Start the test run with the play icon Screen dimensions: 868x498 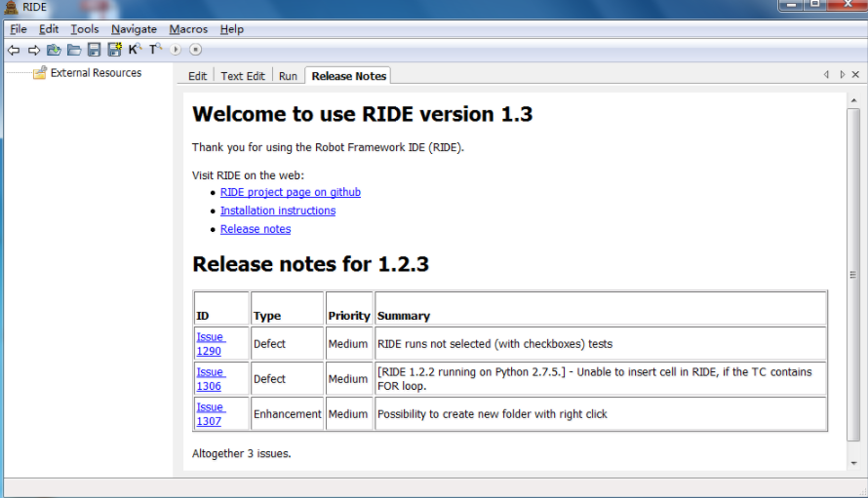tap(176, 50)
